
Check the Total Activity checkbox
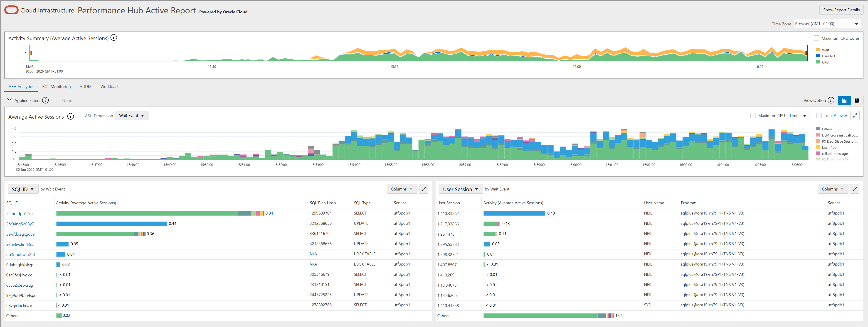[x=819, y=115]
